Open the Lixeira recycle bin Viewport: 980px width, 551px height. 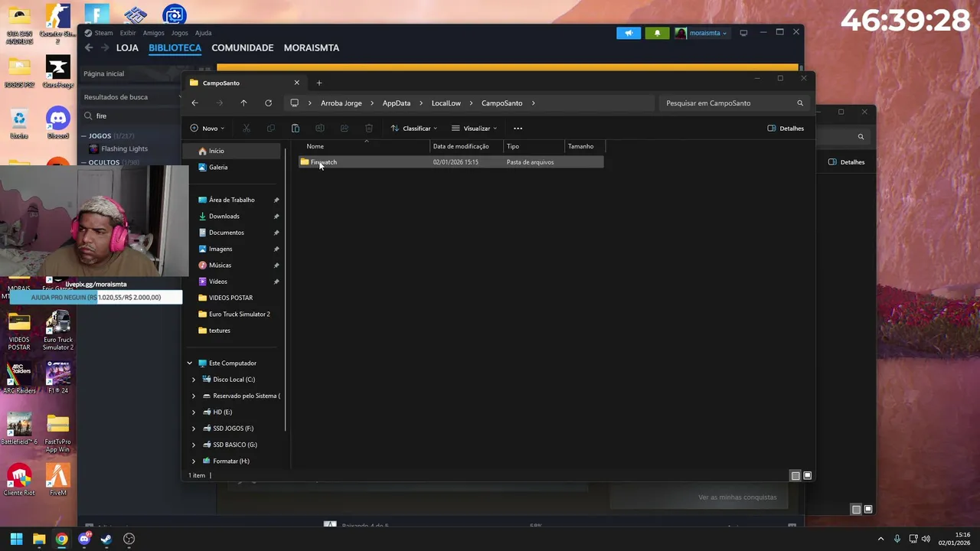click(x=19, y=122)
